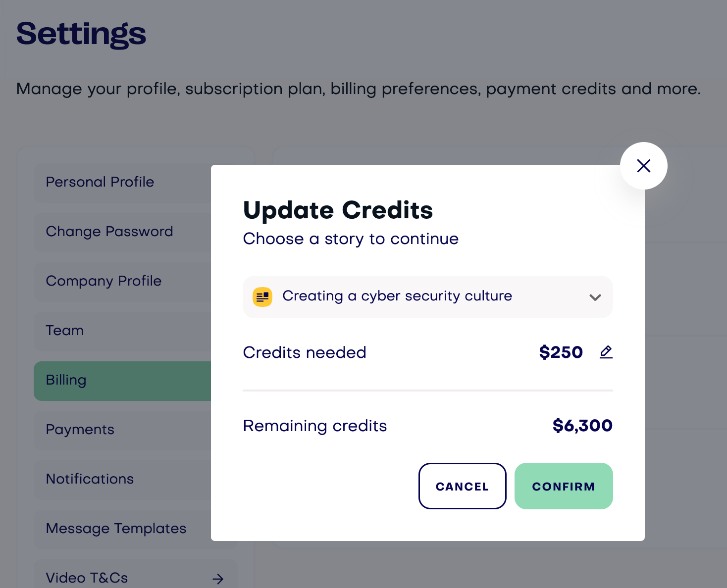
Task: Expand the story dropdown chevron
Action: pyautogui.click(x=595, y=297)
